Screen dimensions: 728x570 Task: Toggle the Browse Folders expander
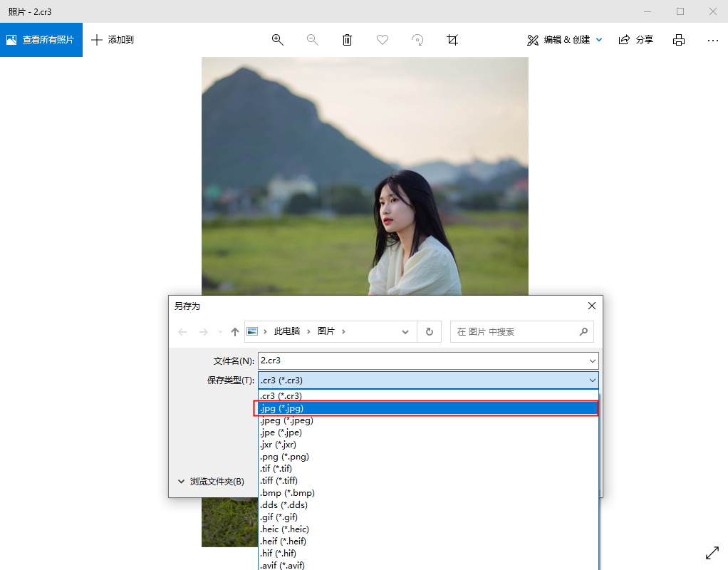[211, 482]
